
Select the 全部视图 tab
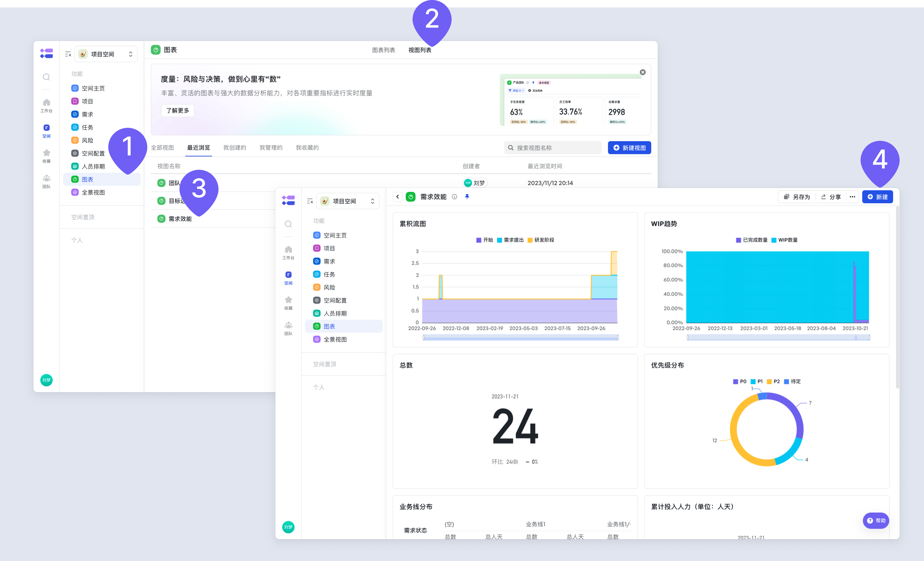[x=162, y=148]
